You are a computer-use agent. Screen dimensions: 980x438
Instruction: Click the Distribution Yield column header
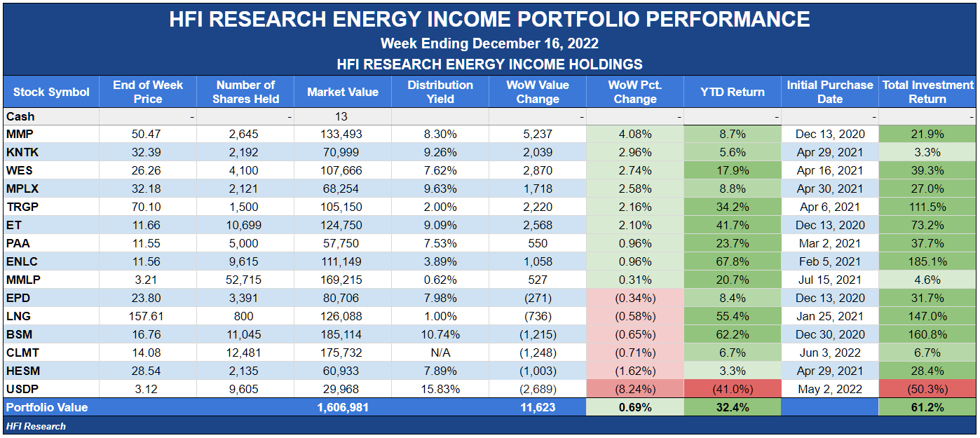coord(440,92)
